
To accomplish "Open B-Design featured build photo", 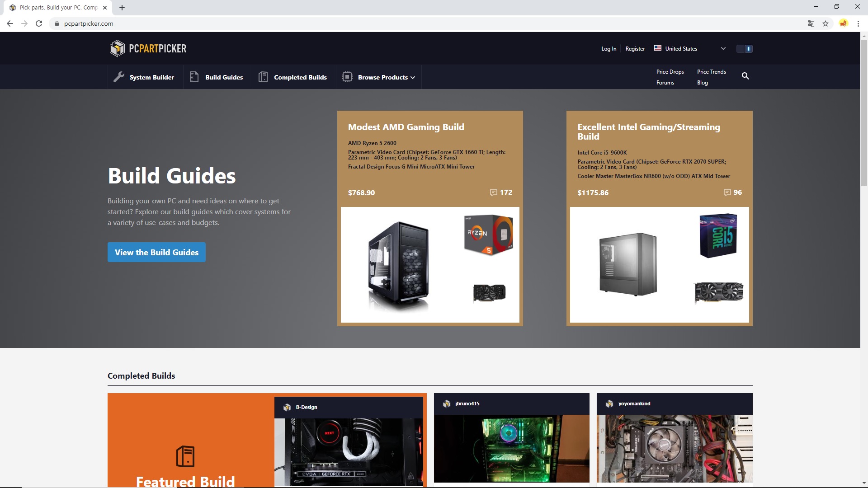I will tap(349, 452).
